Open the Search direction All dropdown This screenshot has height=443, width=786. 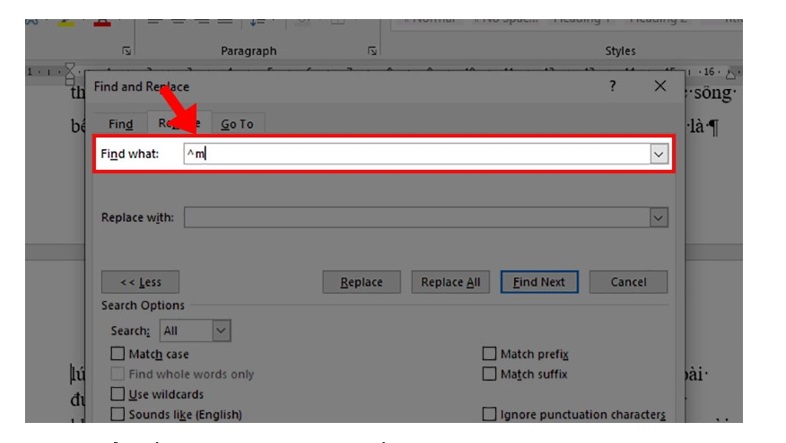coord(221,330)
